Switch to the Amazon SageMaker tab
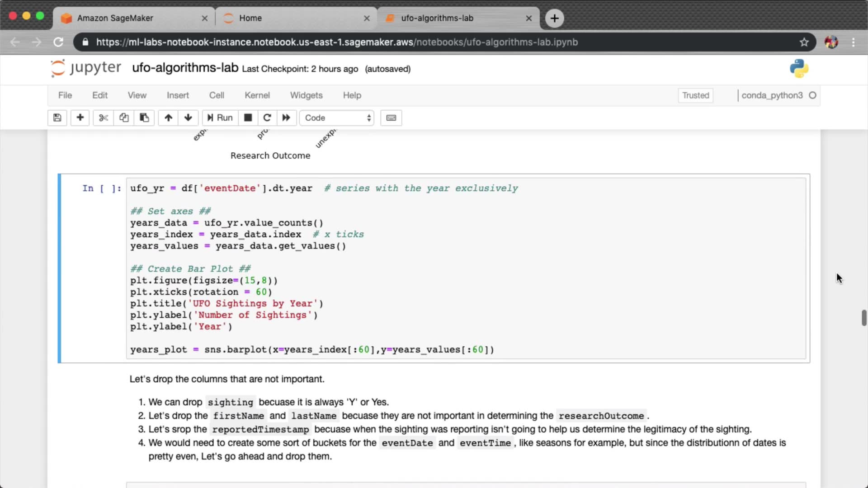 point(115,18)
